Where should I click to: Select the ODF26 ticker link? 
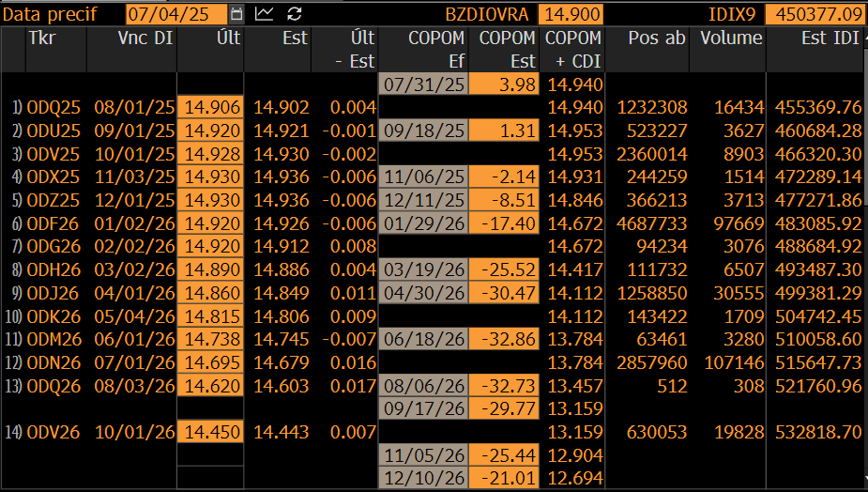tap(53, 223)
